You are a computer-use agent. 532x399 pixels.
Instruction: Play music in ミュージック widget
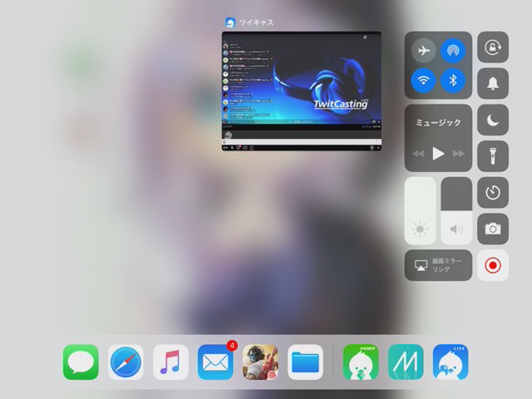pos(438,154)
